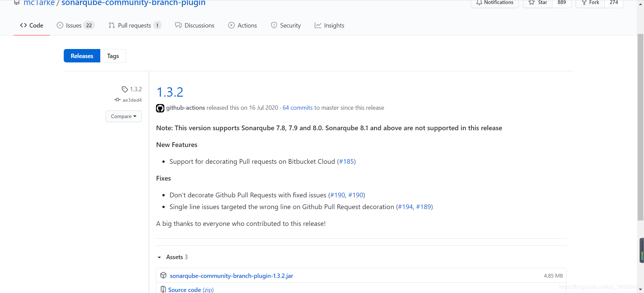Select the Releases button
This screenshot has height=293, width=644.
pyautogui.click(x=82, y=56)
